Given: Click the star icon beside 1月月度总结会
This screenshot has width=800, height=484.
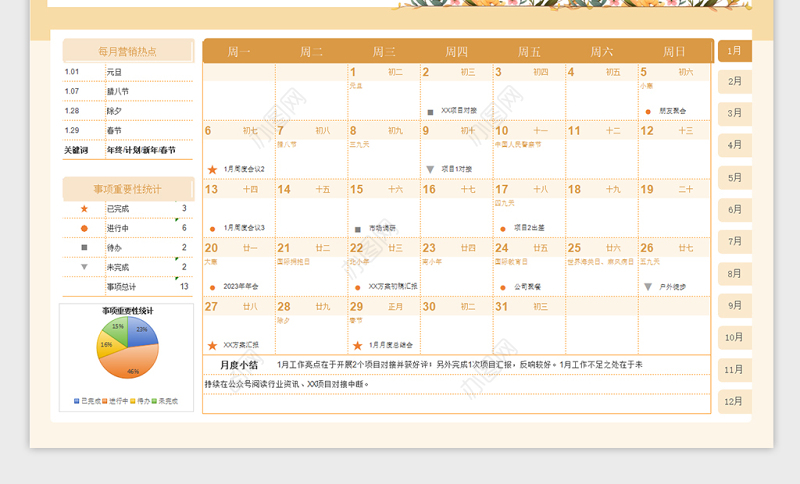Looking at the screenshot, I should click(x=357, y=345).
